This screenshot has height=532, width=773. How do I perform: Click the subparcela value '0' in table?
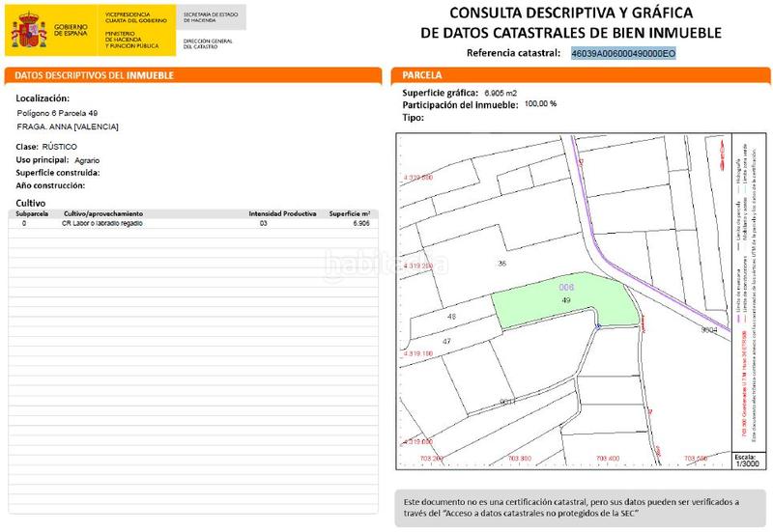24,223
